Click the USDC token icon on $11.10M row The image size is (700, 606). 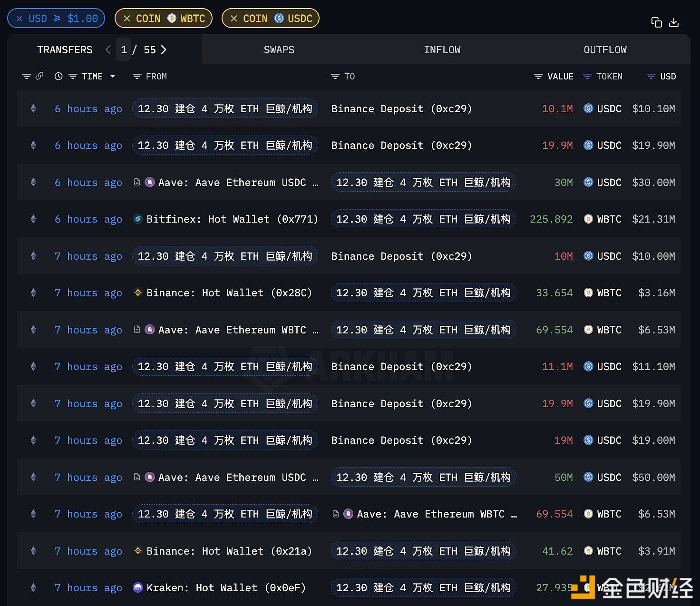coord(588,366)
